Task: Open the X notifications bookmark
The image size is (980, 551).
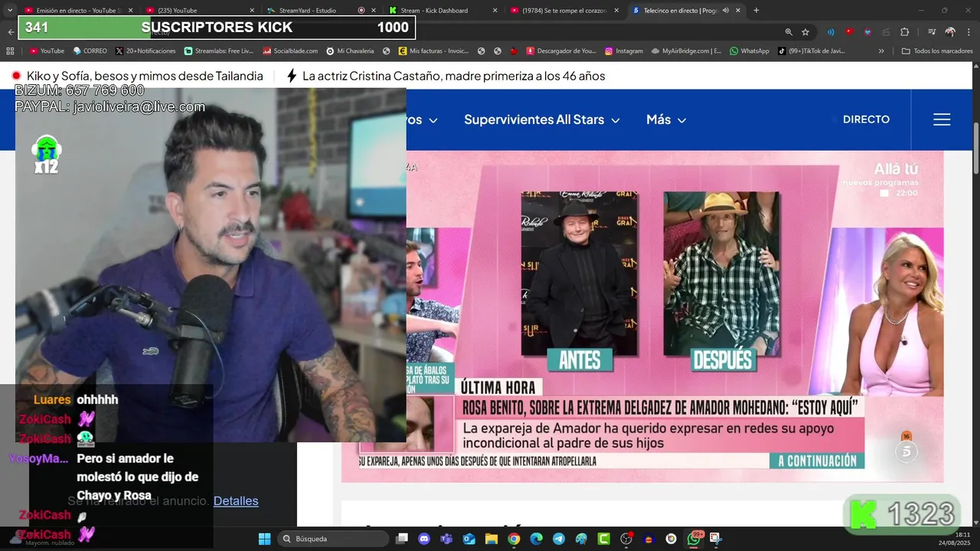Action: tap(145, 51)
